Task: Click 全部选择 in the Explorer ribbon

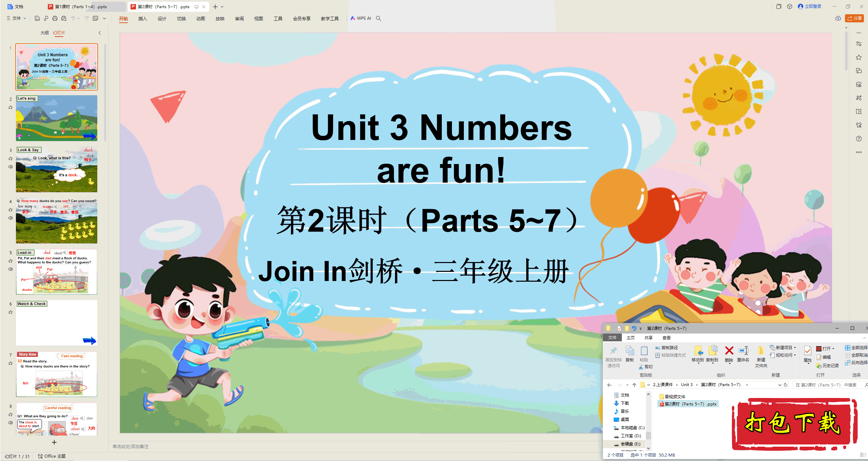Action: (x=856, y=348)
